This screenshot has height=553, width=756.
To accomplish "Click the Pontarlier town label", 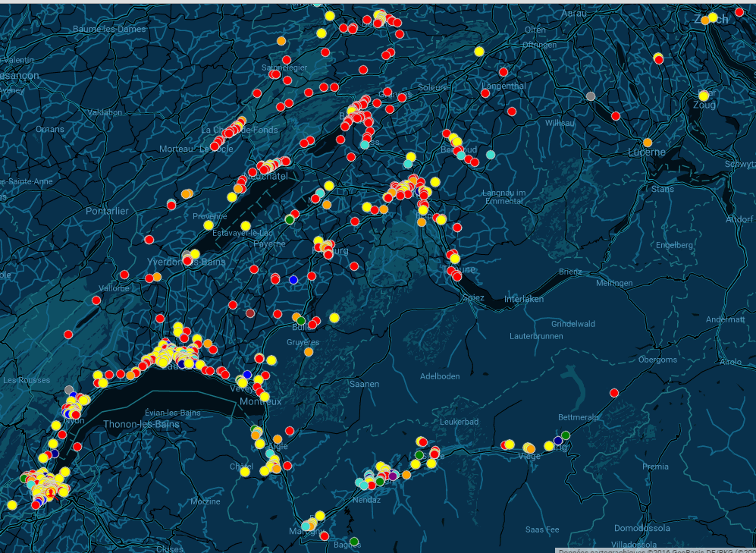I will pos(108,211).
